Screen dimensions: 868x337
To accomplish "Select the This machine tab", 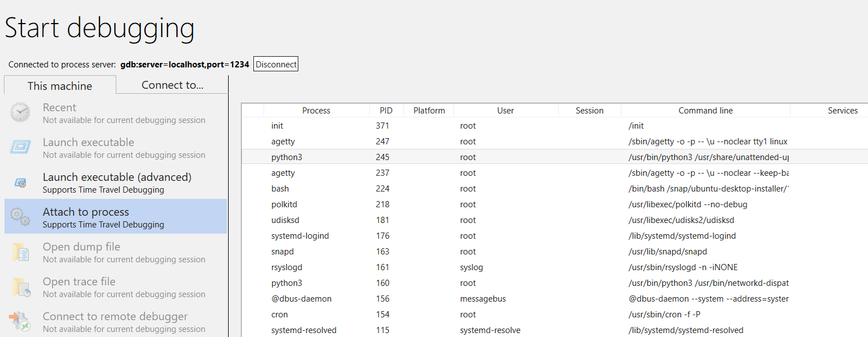I will coord(60,85).
